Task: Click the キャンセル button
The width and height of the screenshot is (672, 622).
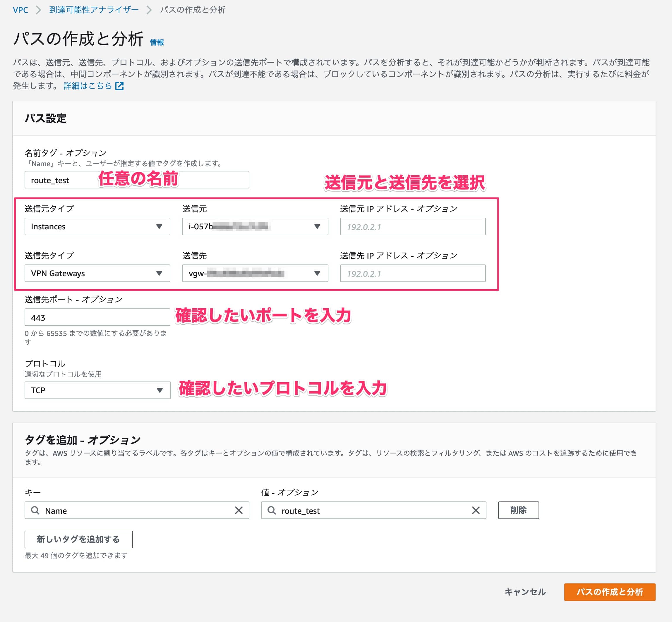Action: pos(525,592)
